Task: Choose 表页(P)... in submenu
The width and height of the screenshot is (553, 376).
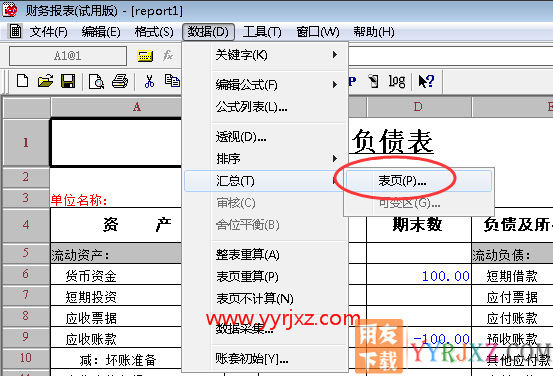Action: 419,181
